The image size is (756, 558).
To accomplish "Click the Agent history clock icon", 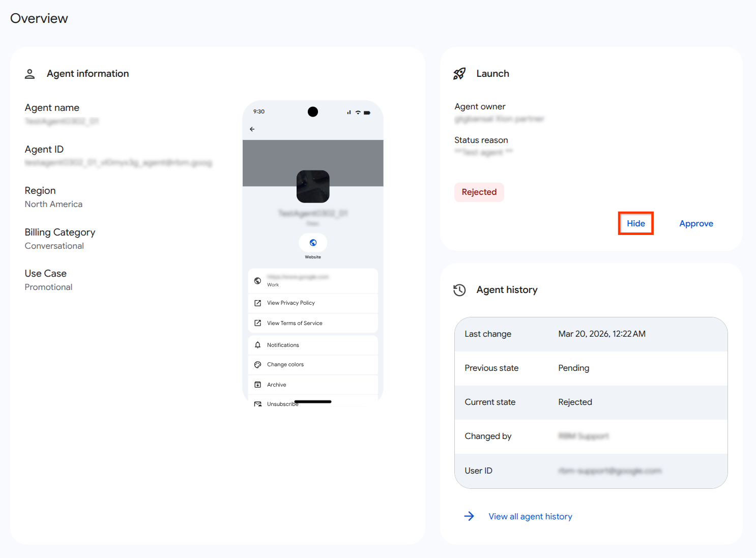I will [x=459, y=290].
